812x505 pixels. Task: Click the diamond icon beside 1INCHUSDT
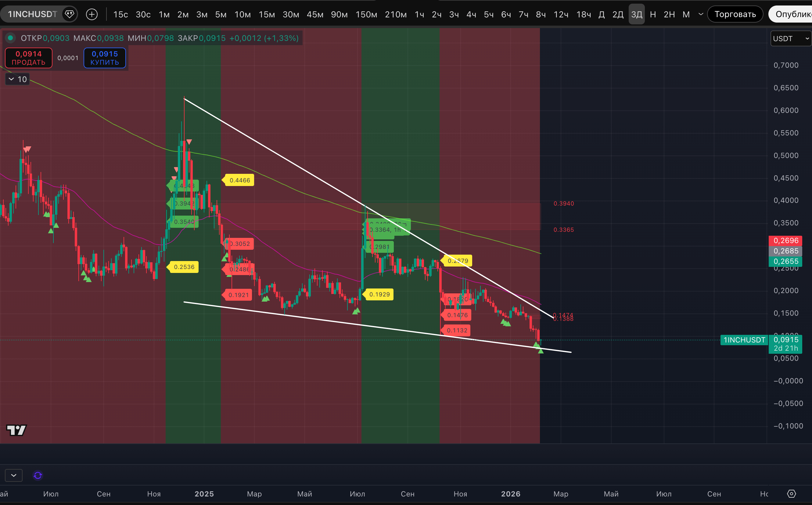coord(70,14)
